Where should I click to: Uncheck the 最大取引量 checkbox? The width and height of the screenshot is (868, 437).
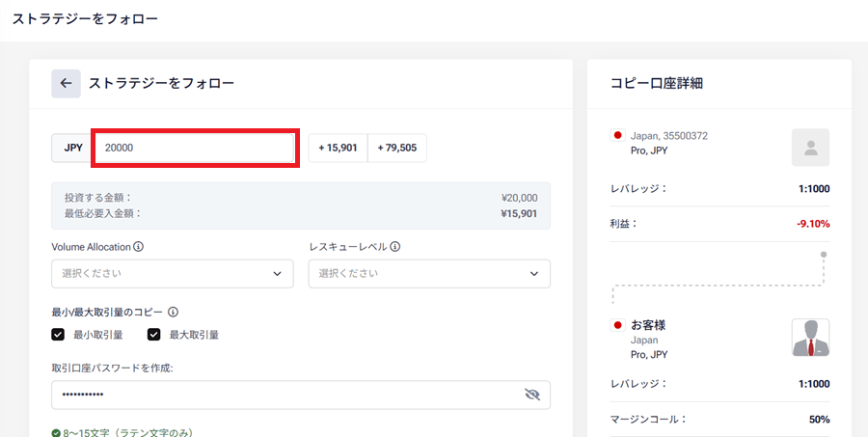pos(154,335)
